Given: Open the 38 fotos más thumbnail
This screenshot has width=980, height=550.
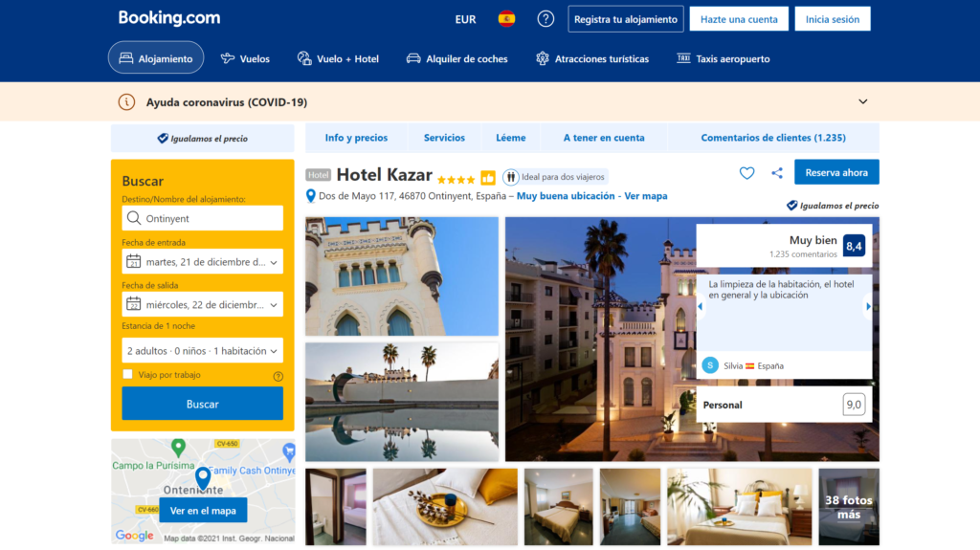Looking at the screenshot, I should point(849,507).
